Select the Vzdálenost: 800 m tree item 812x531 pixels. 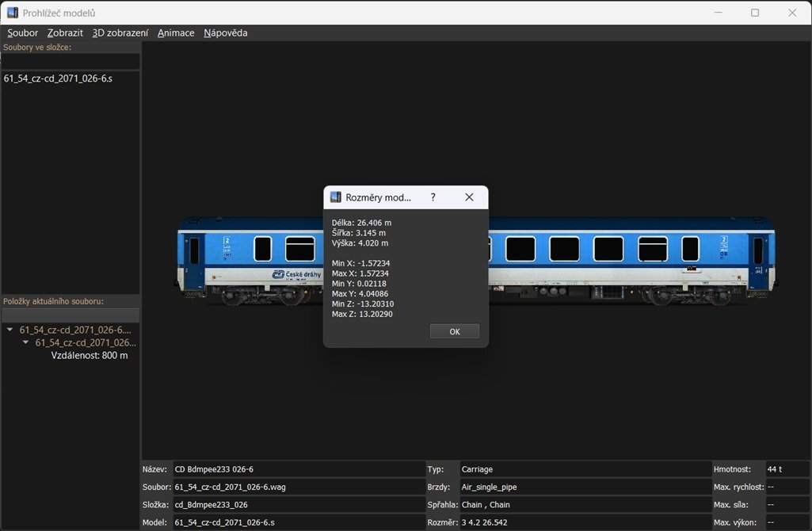(89, 355)
